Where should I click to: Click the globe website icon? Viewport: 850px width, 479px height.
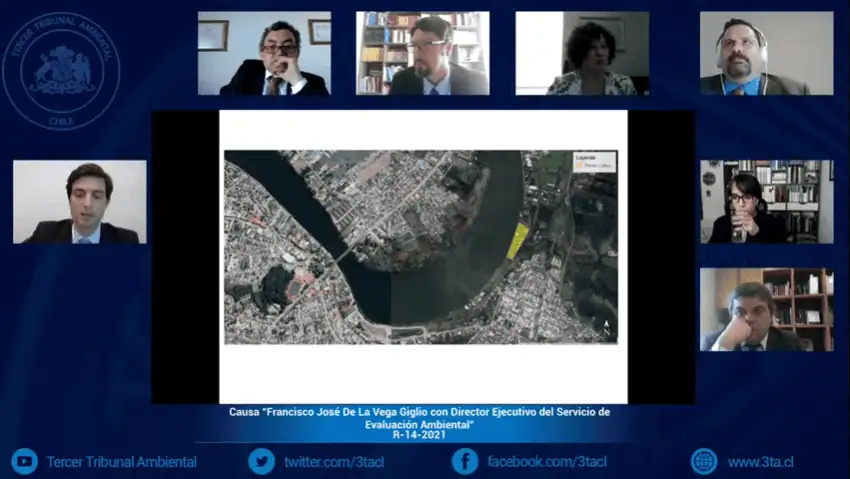coord(704,461)
